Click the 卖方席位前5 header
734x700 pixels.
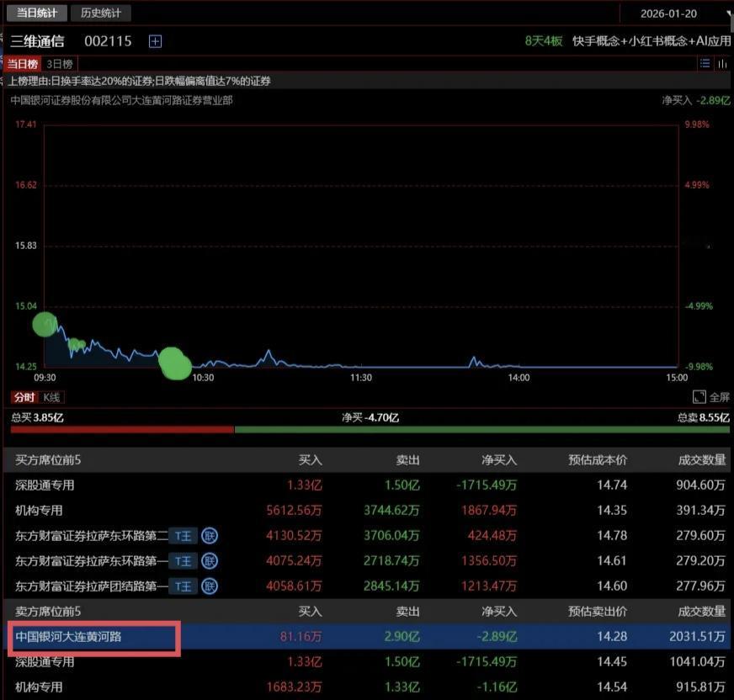[48, 612]
